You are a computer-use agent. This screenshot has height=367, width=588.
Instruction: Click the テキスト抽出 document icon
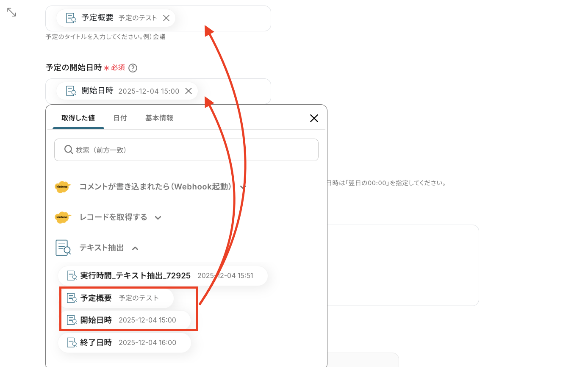pos(63,248)
